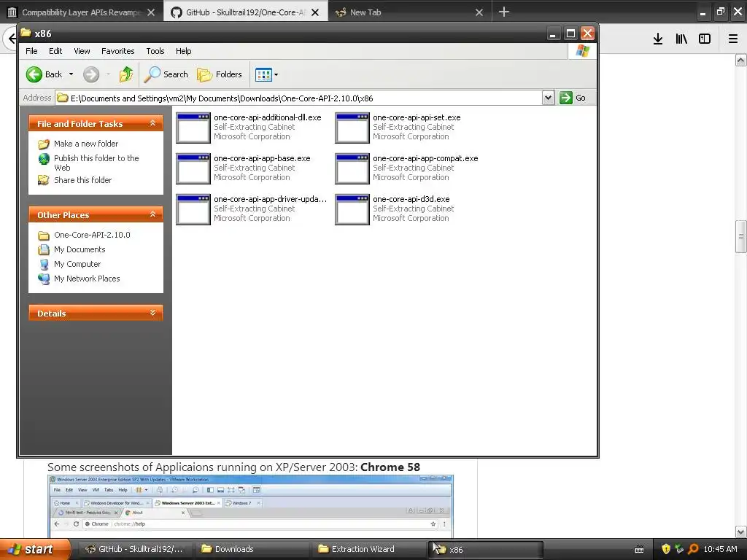Toggle the Folders pane button

pos(220,74)
